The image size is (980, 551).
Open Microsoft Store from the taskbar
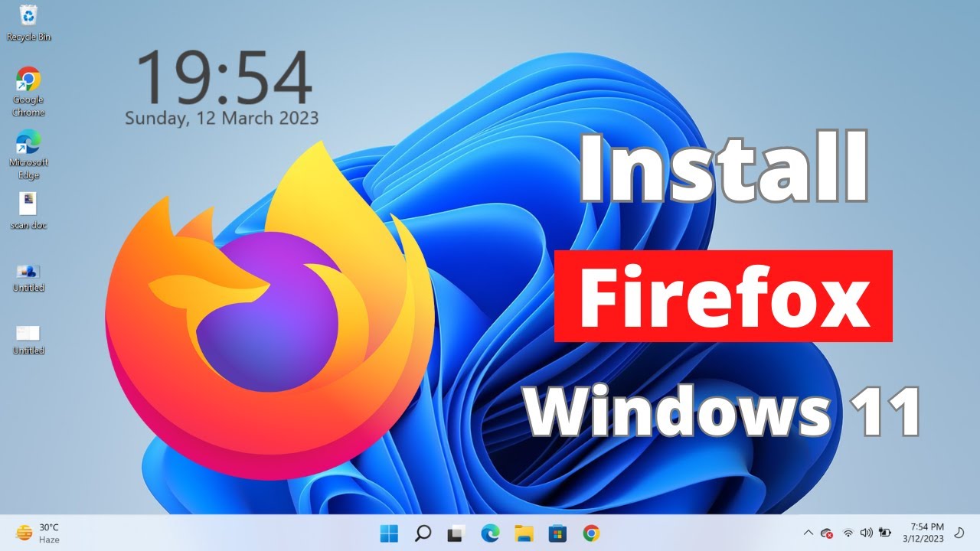[x=557, y=533]
